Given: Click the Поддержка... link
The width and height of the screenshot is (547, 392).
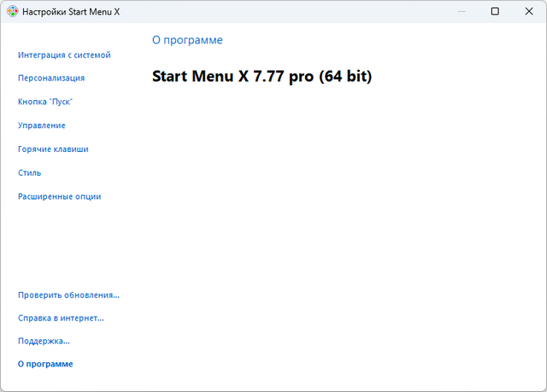Looking at the screenshot, I should (x=44, y=341).
